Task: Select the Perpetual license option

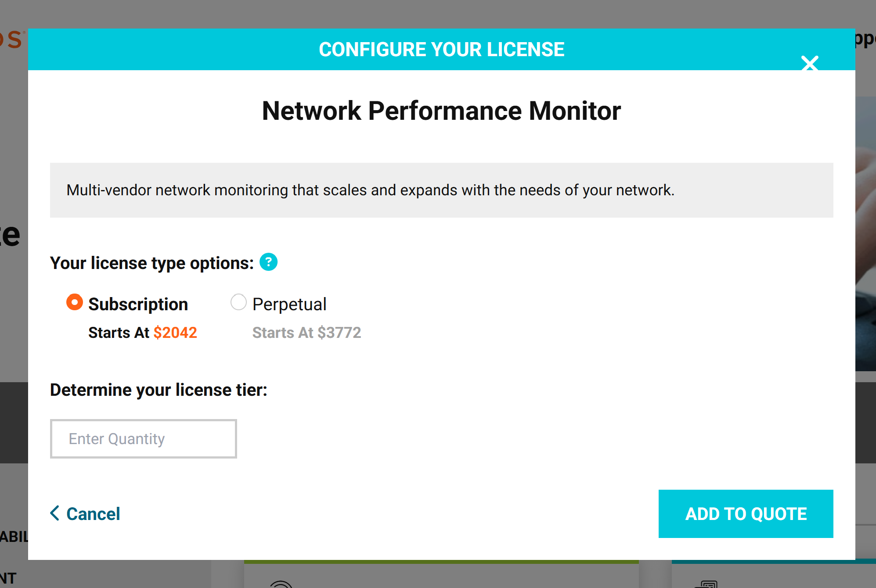Action: (x=238, y=302)
